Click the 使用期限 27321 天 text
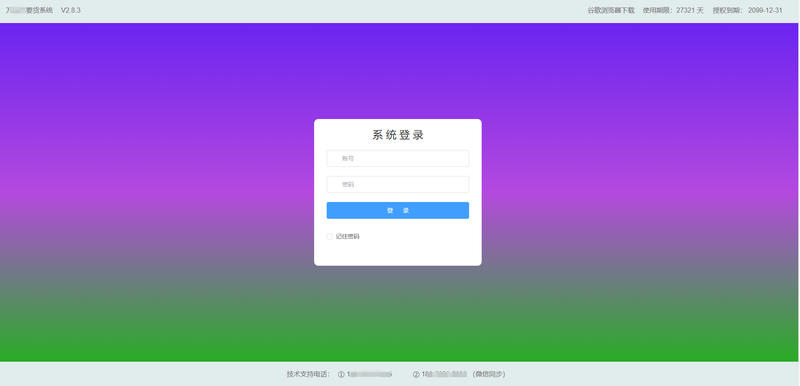The image size is (800, 386). (673, 10)
